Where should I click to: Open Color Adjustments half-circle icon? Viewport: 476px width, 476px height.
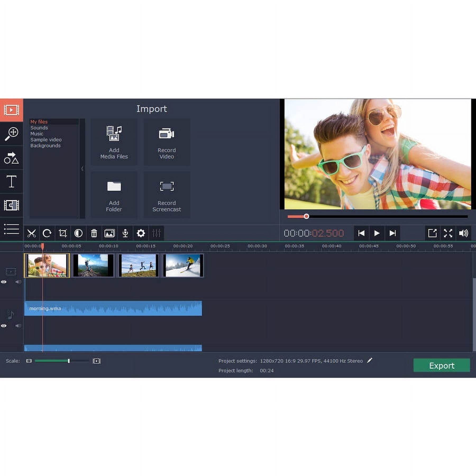[x=78, y=233]
